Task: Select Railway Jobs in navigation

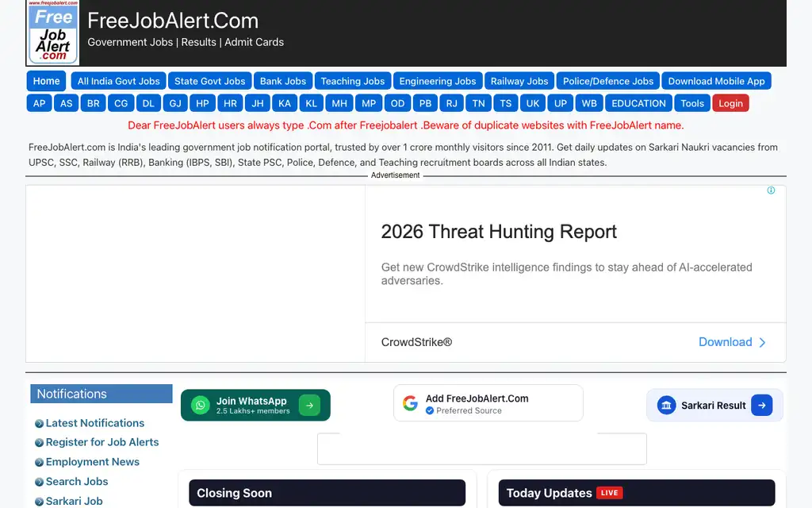Action: click(519, 81)
